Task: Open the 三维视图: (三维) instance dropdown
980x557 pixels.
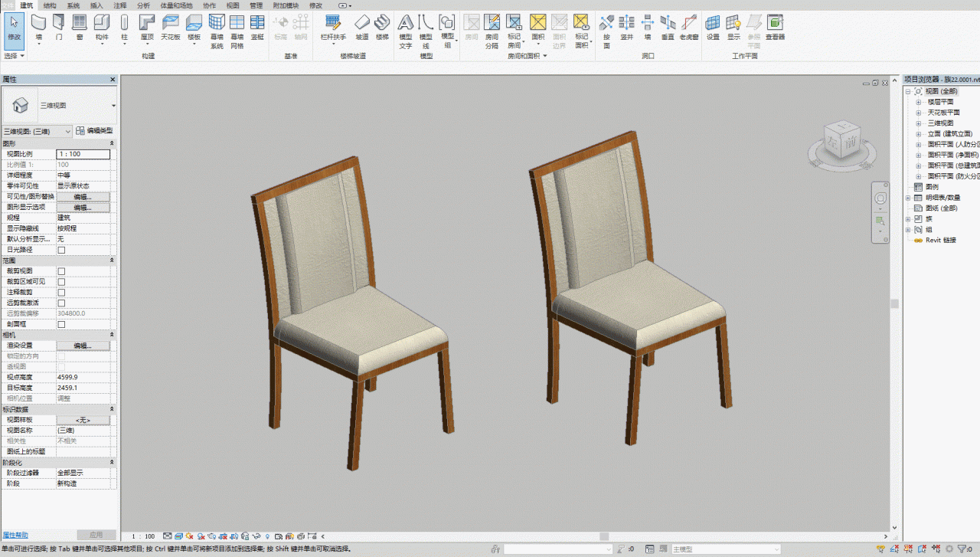Action: [38, 132]
